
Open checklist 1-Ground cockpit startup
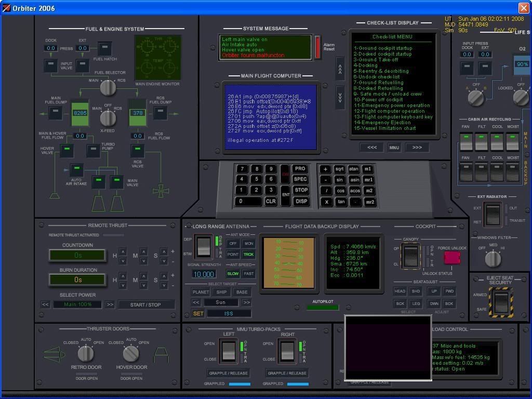(x=383, y=48)
